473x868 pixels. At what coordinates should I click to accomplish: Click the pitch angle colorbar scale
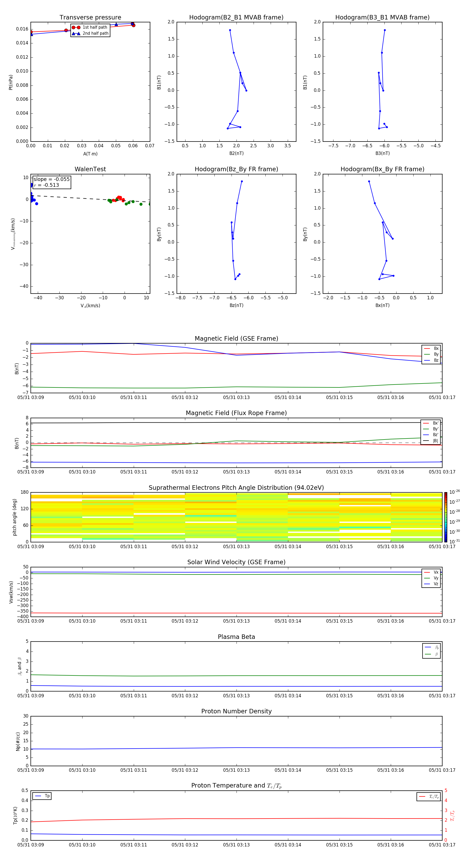point(446,517)
